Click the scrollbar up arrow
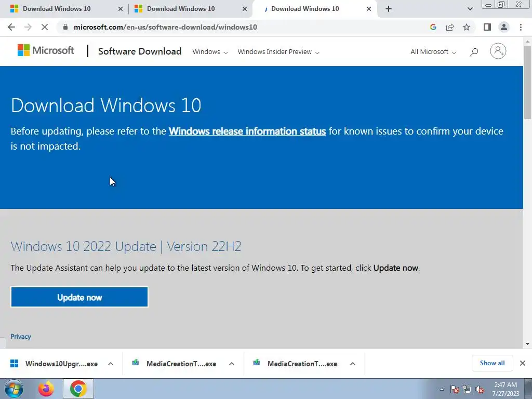 [527, 42]
